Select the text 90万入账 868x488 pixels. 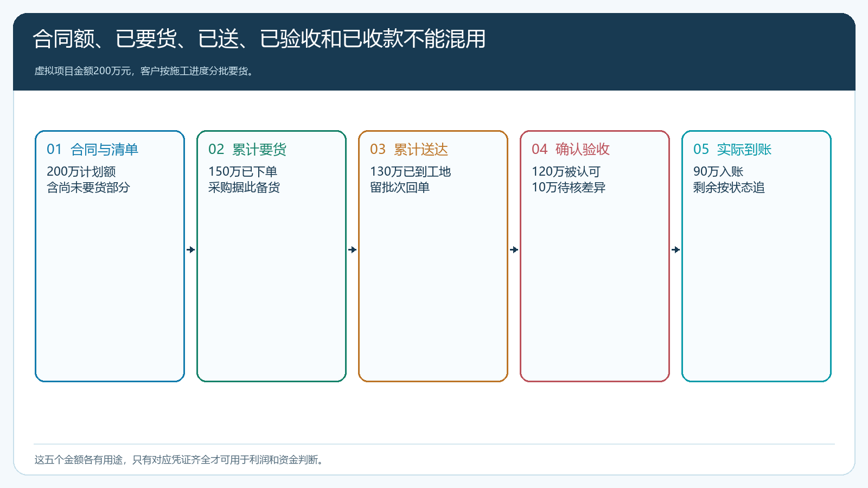718,172
